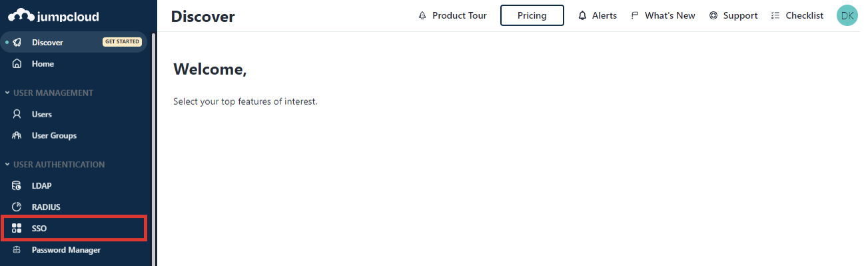Open LDAP via its database icon
The width and height of the screenshot is (868, 266).
pyautogui.click(x=17, y=186)
